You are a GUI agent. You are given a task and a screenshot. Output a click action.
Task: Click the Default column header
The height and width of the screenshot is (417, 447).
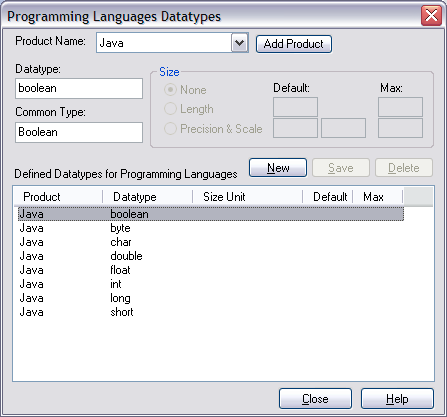pos(328,197)
